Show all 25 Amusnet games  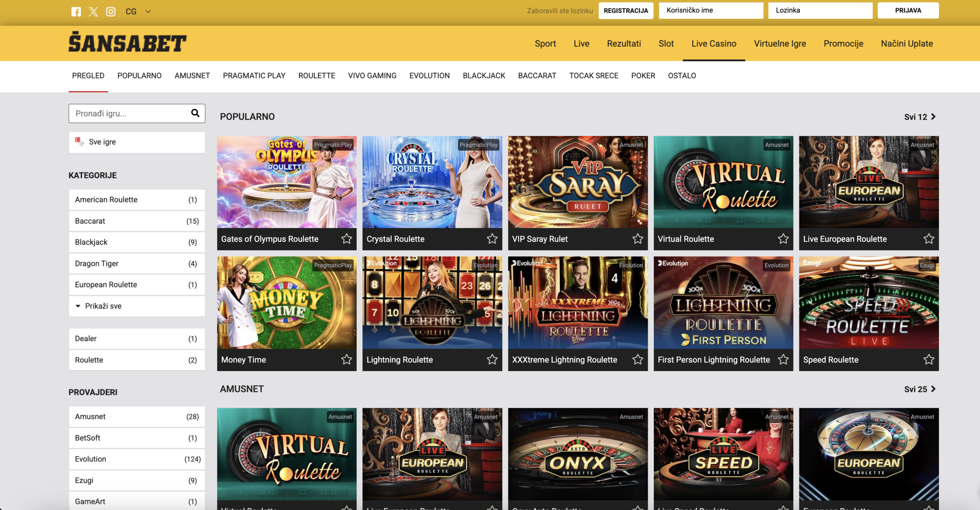pyautogui.click(x=920, y=389)
